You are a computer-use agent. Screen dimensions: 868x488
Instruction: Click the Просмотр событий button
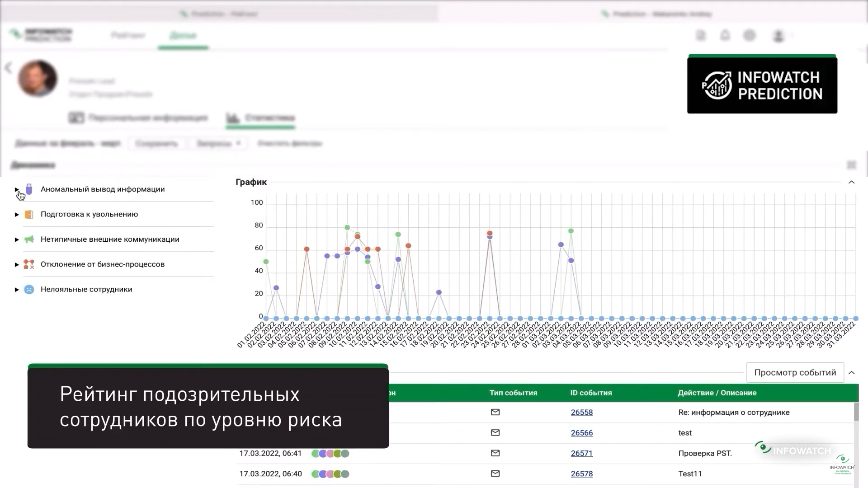[795, 373]
